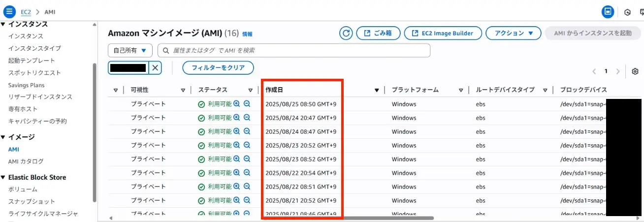
Task: Open the 自己所有 ownership dropdown
Action: coord(130,50)
